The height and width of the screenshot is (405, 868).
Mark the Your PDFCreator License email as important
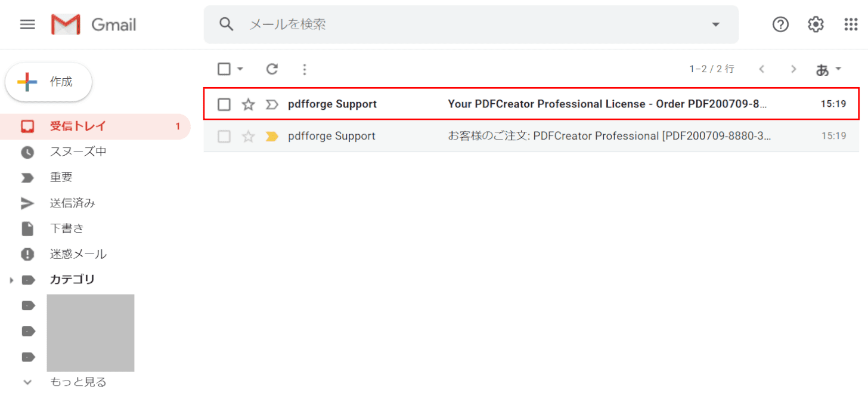pos(272,104)
